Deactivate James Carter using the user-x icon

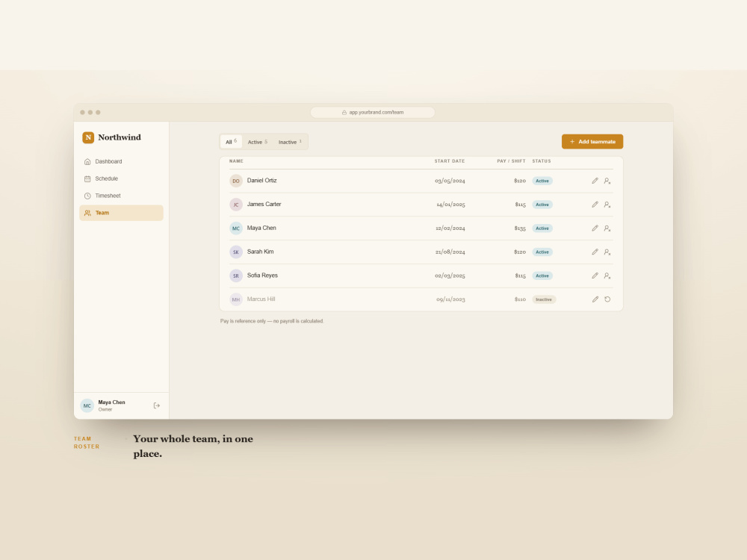[x=607, y=205]
